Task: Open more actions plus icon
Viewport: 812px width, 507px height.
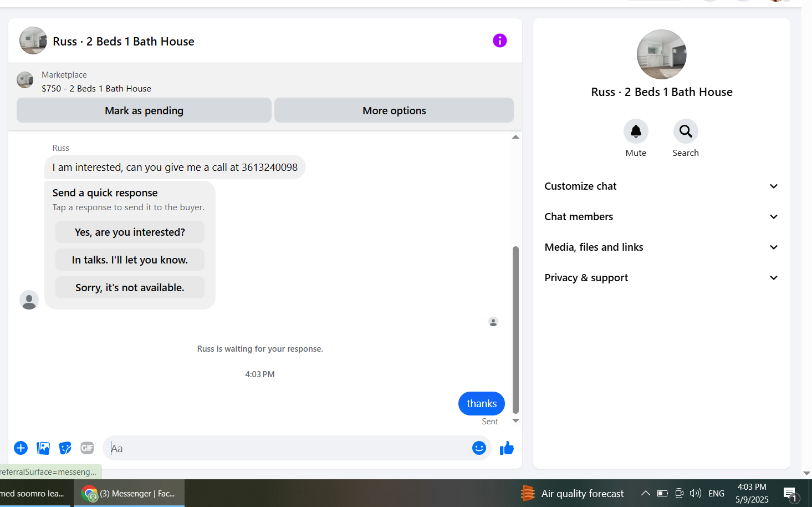Action: click(x=21, y=448)
